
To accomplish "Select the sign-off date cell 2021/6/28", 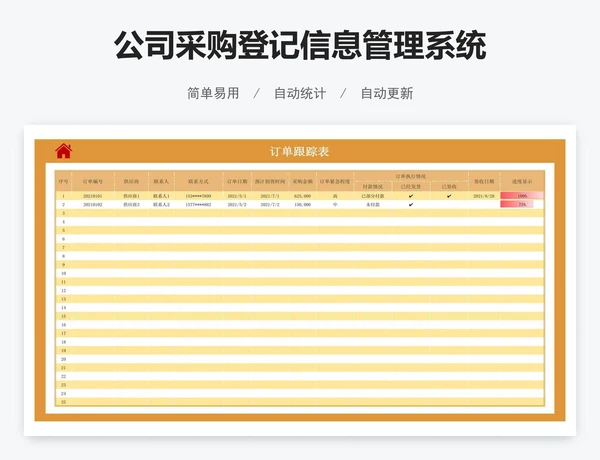I will coord(484,196).
